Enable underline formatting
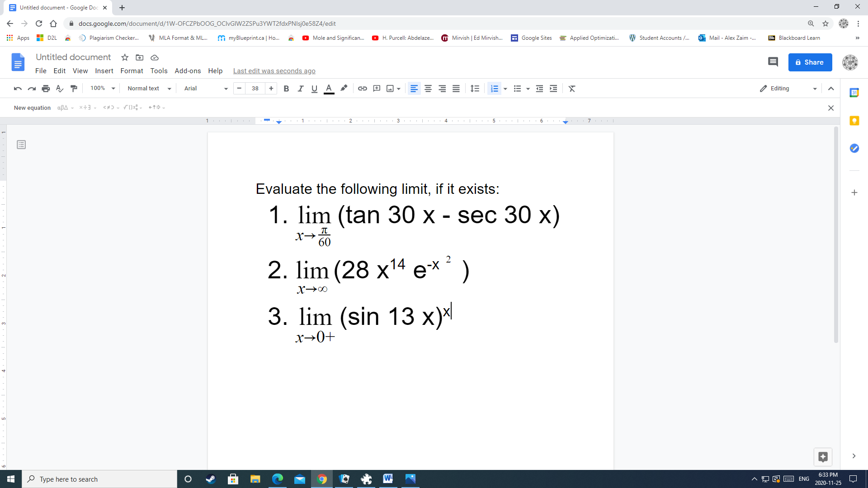Image resolution: width=868 pixels, height=488 pixels. (x=314, y=88)
